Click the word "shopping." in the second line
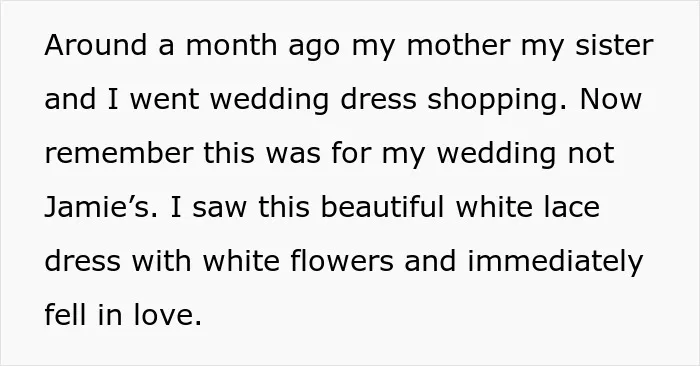This screenshot has width=700, height=366. [x=497, y=99]
